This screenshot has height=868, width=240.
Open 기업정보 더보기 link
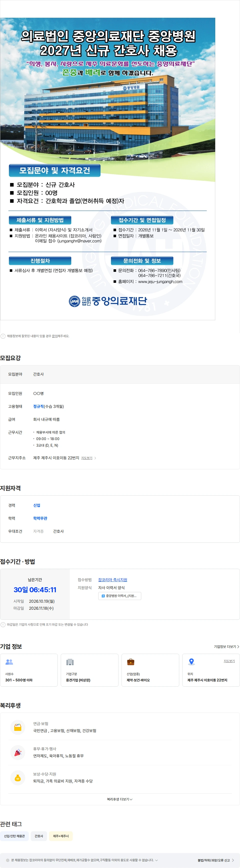226,647
